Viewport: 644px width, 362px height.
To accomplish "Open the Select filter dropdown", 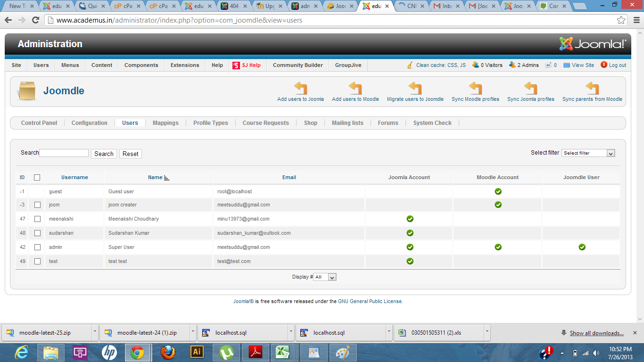I will tap(588, 153).
